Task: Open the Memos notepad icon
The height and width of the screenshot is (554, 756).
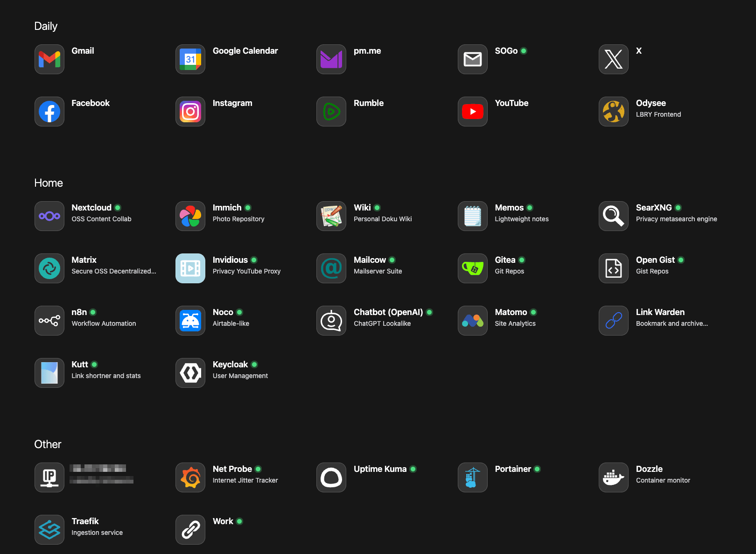Action: 473,216
